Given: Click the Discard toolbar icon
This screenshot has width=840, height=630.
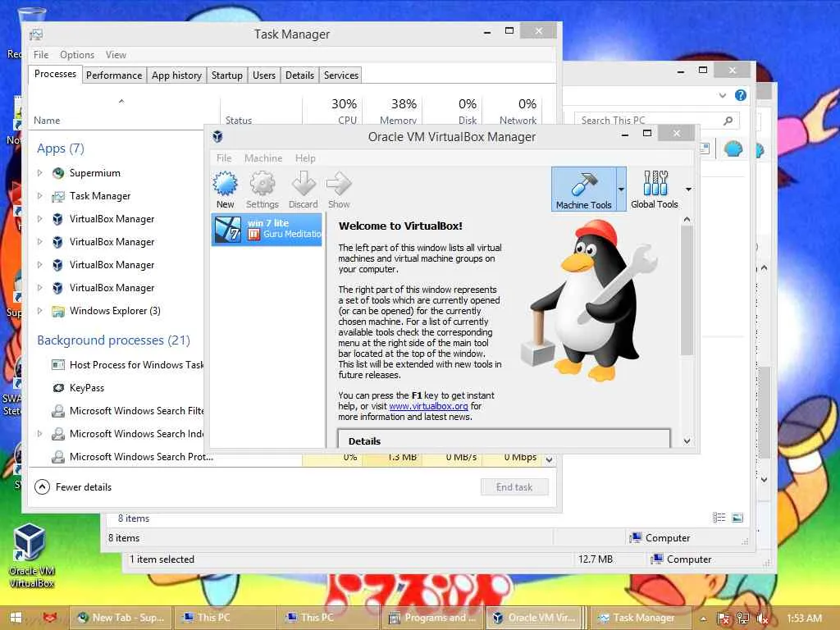Looking at the screenshot, I should pos(304,189).
